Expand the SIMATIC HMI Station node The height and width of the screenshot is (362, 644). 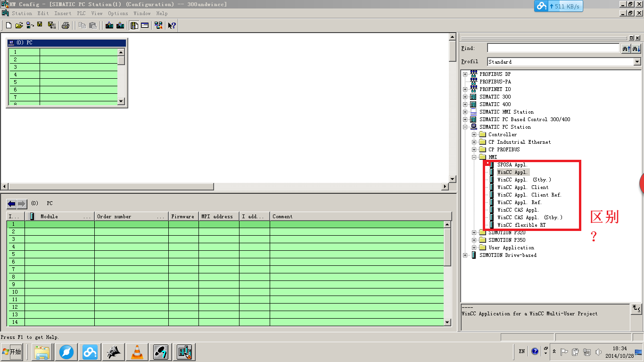coord(465,112)
